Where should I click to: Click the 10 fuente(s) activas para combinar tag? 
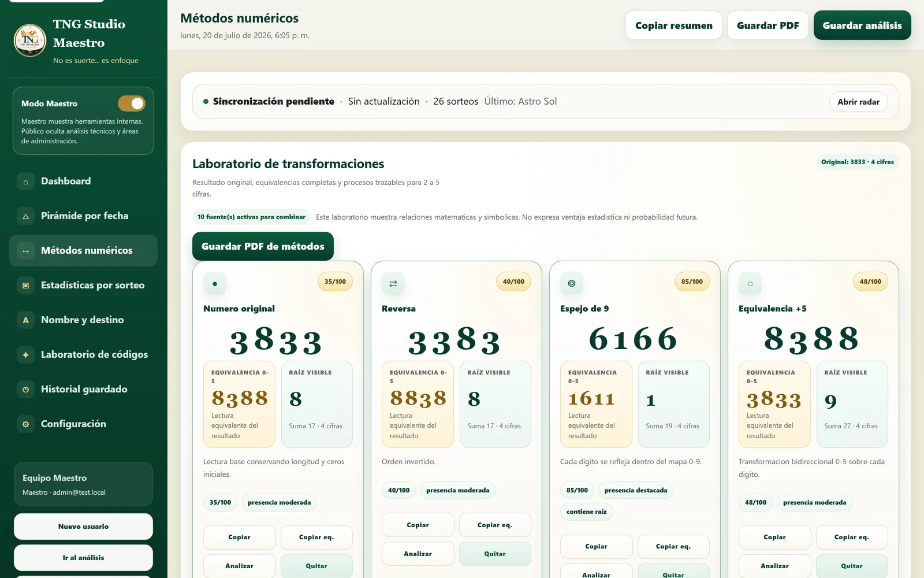(251, 217)
